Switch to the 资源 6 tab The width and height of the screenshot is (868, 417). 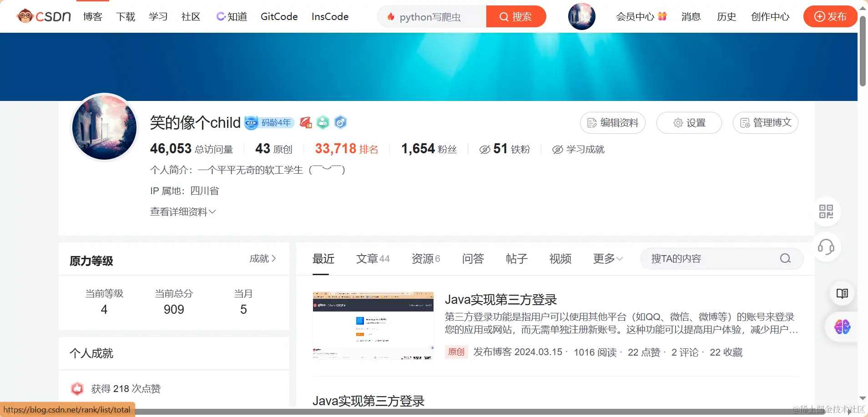coord(426,259)
